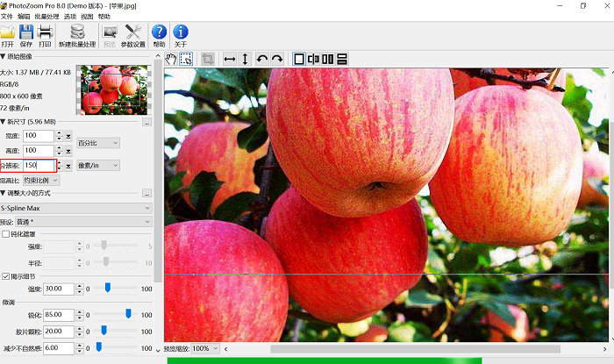Open the 百分比 unit dropdown
Image resolution: width=614 pixels, height=364 pixels.
(x=98, y=142)
